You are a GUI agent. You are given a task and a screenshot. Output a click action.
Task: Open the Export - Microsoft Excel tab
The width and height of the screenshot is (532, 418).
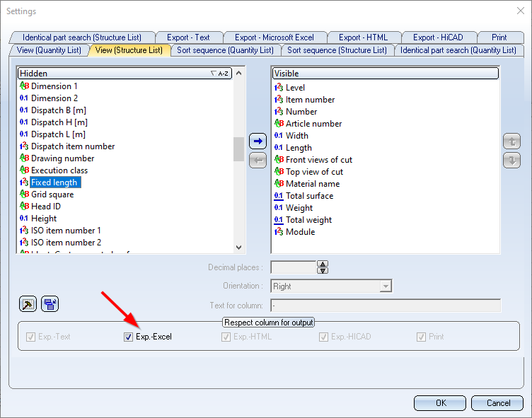coord(274,37)
